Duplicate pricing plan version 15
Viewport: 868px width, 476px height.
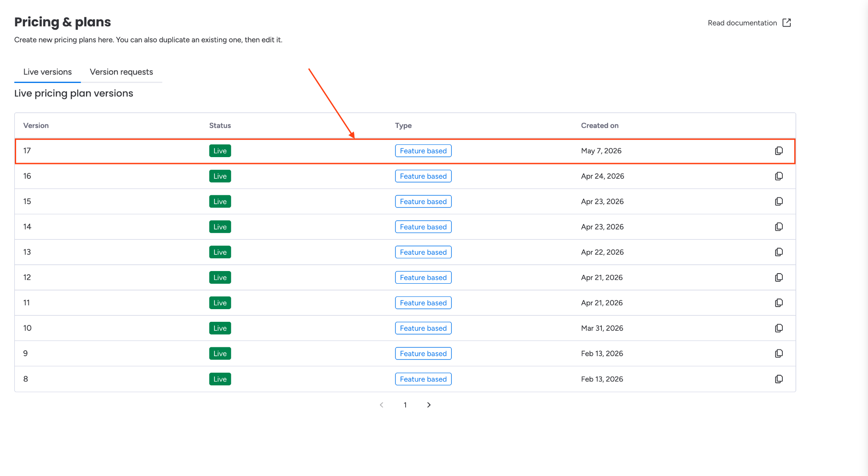779,202
